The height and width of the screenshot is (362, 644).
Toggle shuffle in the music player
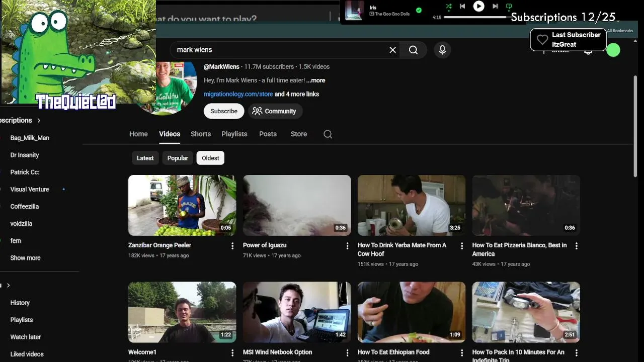click(449, 6)
